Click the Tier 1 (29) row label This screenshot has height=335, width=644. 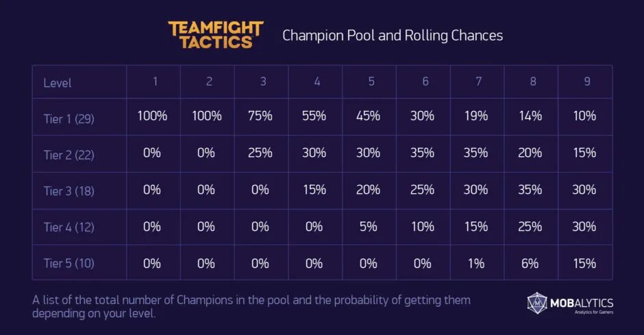pos(69,119)
